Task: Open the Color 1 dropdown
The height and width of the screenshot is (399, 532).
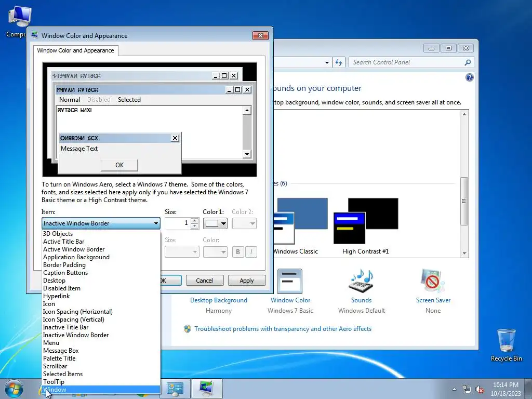Action: (x=215, y=223)
